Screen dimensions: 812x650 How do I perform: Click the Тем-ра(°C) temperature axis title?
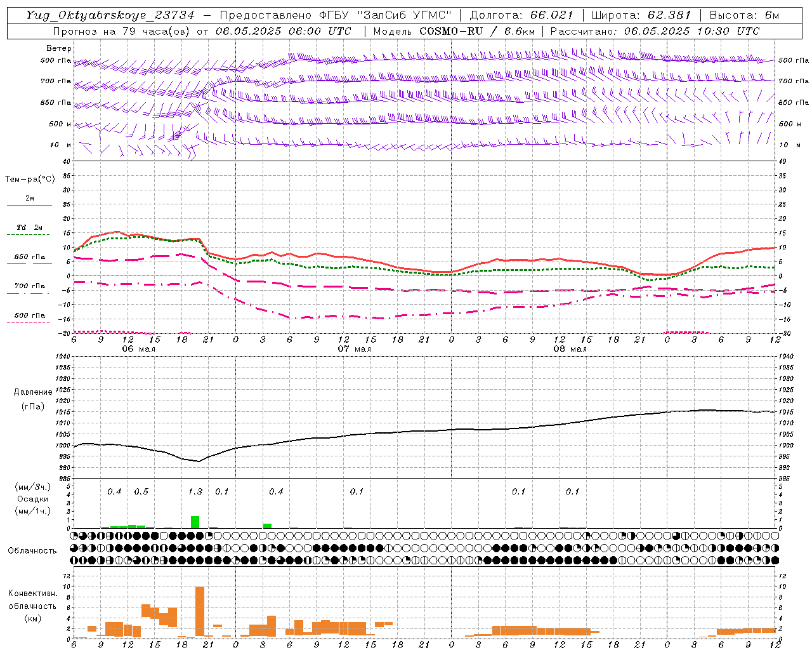(x=30, y=180)
